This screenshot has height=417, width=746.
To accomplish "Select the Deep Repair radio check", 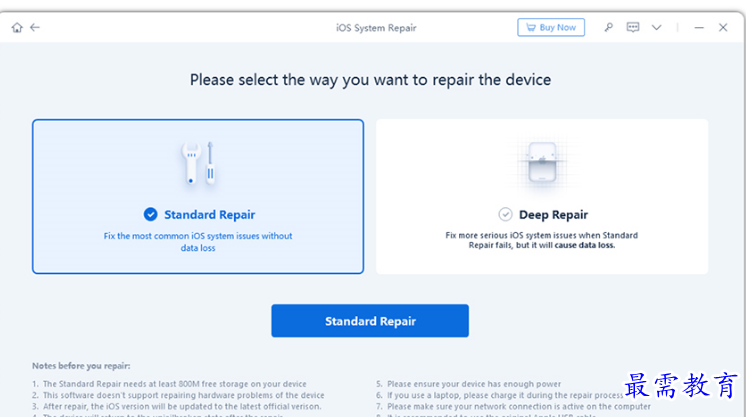I will click(505, 215).
